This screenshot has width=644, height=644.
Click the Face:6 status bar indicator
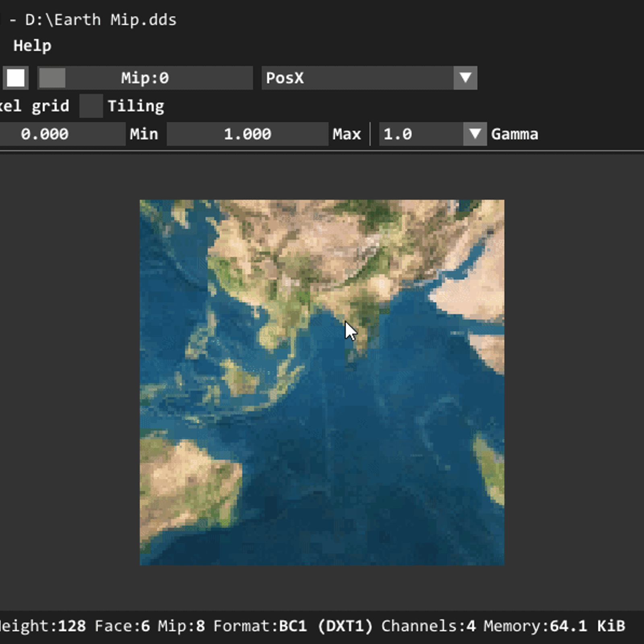(x=122, y=626)
